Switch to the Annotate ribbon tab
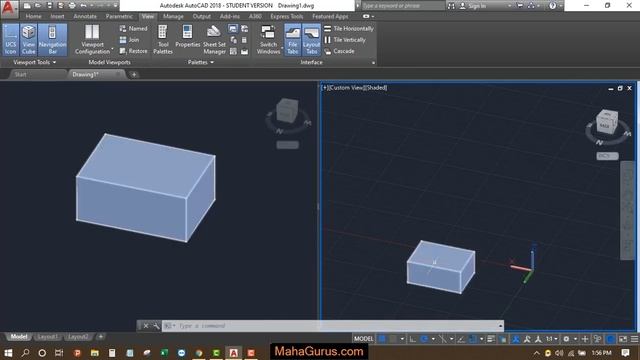The width and height of the screenshot is (640, 360). 85,16
